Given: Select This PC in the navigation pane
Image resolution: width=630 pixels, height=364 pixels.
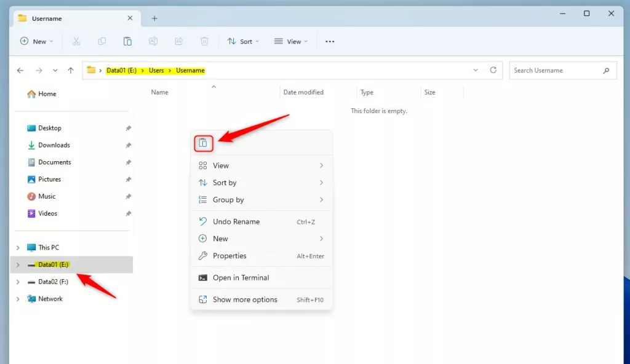Looking at the screenshot, I should (x=71, y=248).
